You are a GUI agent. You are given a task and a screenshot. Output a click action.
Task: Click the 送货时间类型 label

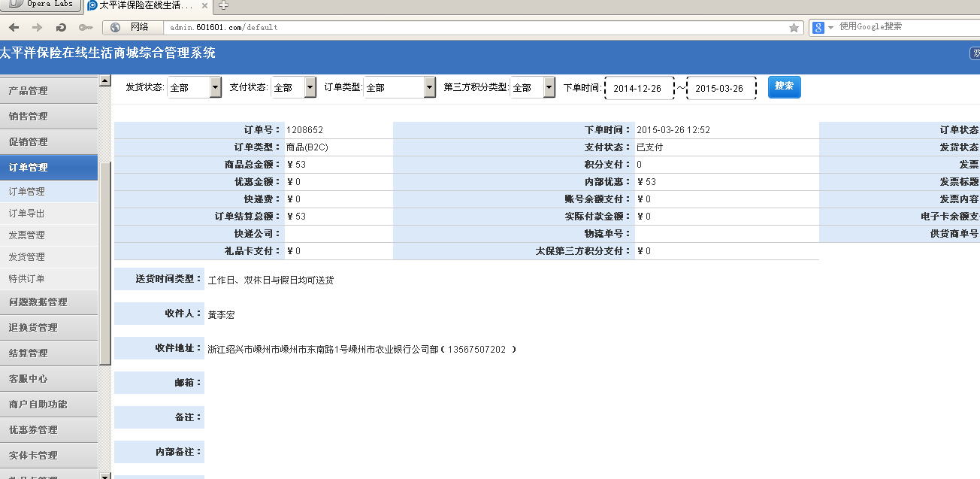168,279
